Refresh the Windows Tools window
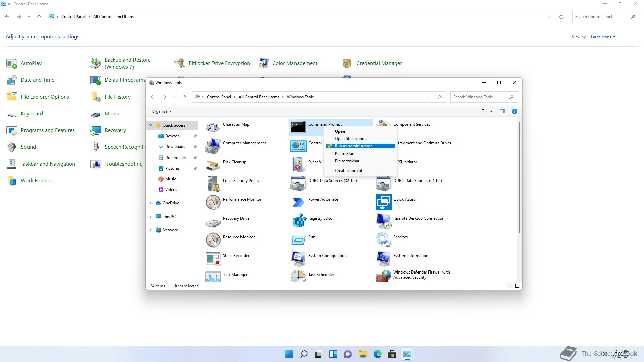 (x=439, y=97)
